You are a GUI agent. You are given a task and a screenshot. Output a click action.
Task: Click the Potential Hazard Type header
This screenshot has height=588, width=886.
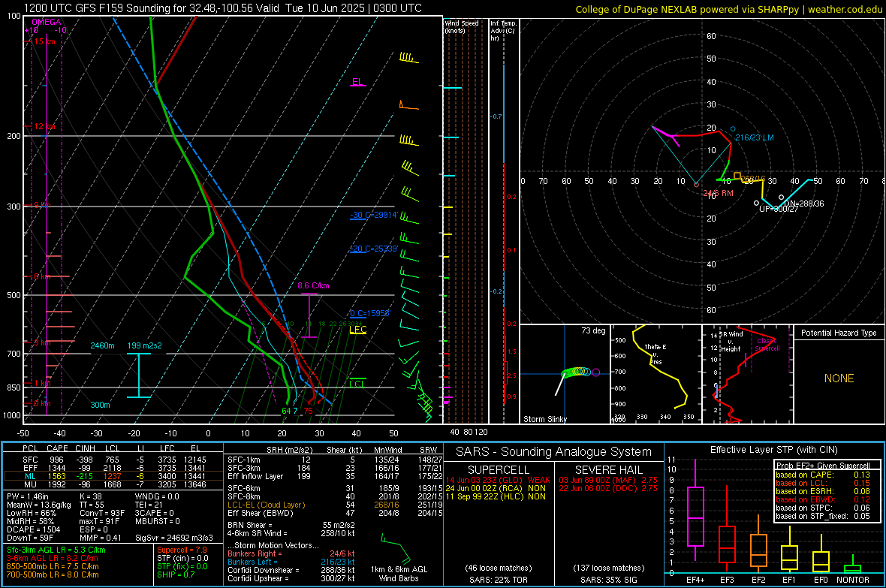839,333
